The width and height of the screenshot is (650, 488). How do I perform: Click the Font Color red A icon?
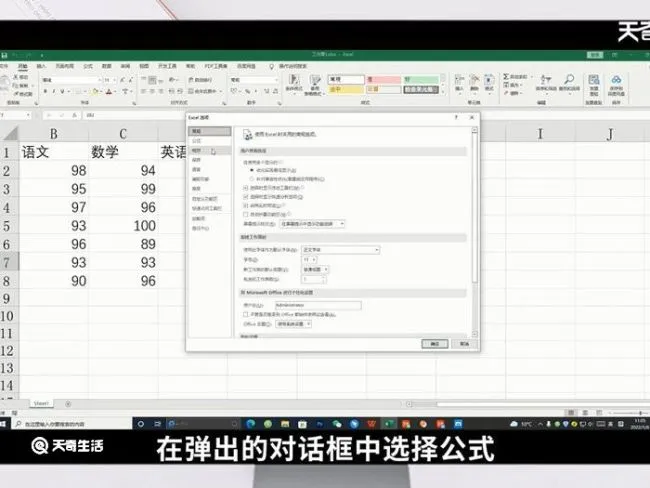click(x=109, y=91)
